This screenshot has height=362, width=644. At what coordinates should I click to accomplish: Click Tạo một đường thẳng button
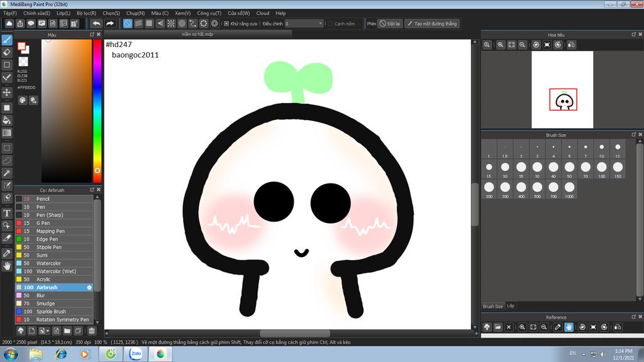432,24
